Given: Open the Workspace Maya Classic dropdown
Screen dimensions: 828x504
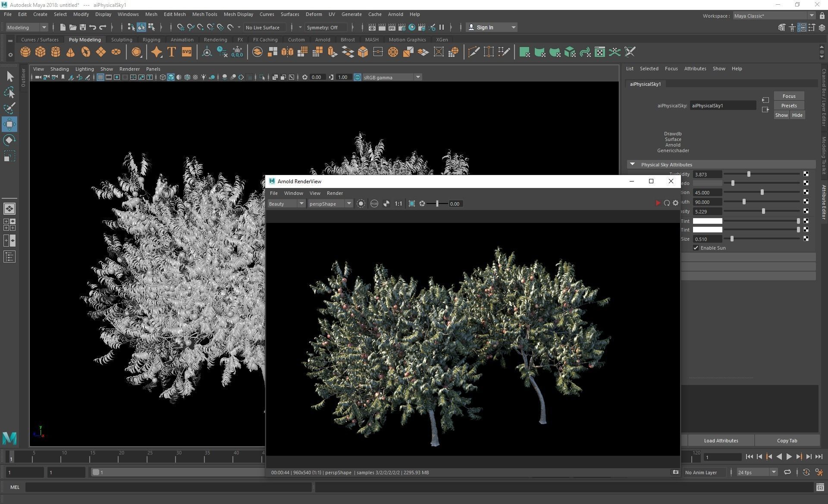Looking at the screenshot, I should (774, 16).
